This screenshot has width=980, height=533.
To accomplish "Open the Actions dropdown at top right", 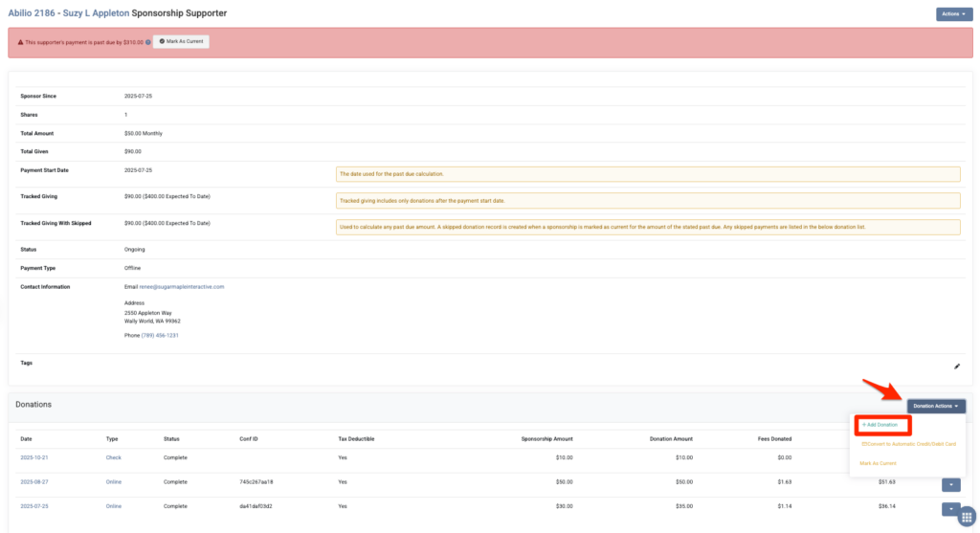I will click(x=953, y=14).
